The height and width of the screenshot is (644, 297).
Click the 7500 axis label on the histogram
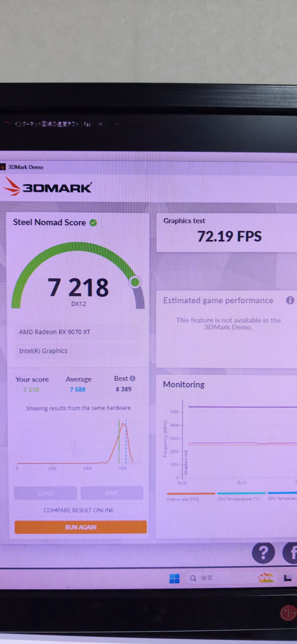[x=122, y=468]
